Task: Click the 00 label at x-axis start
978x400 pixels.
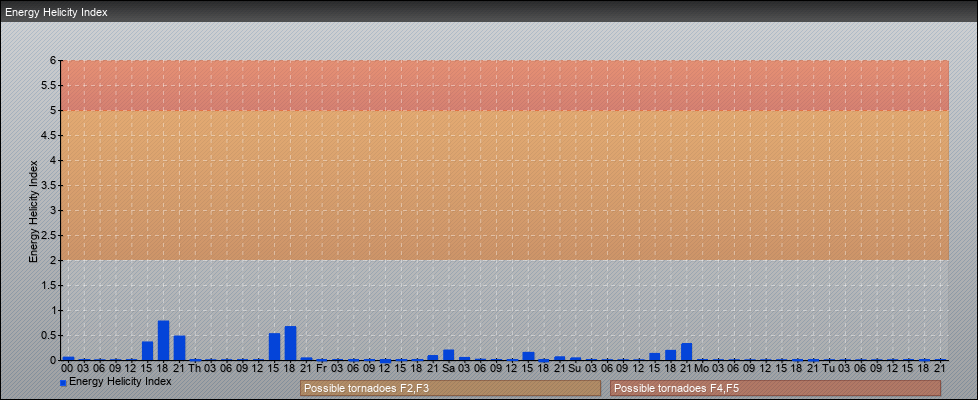Action: coord(68,368)
